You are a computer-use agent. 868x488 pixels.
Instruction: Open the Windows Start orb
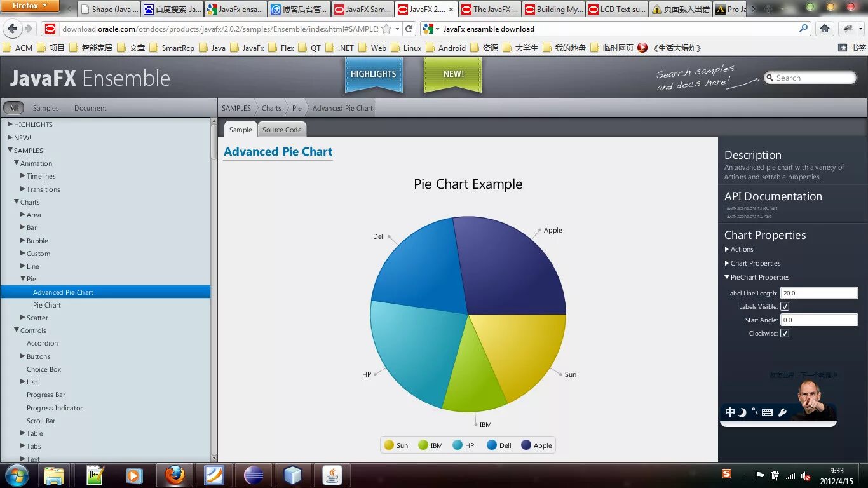[17, 475]
